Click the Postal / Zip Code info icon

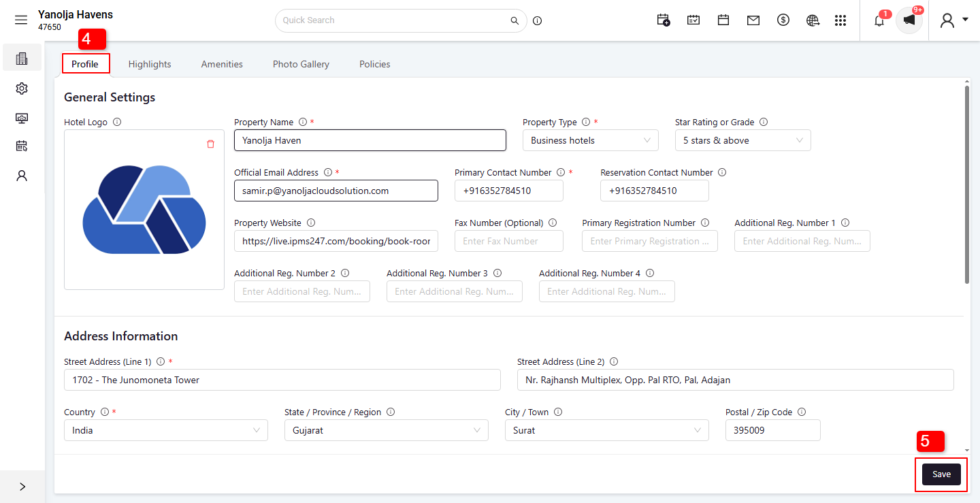point(802,412)
